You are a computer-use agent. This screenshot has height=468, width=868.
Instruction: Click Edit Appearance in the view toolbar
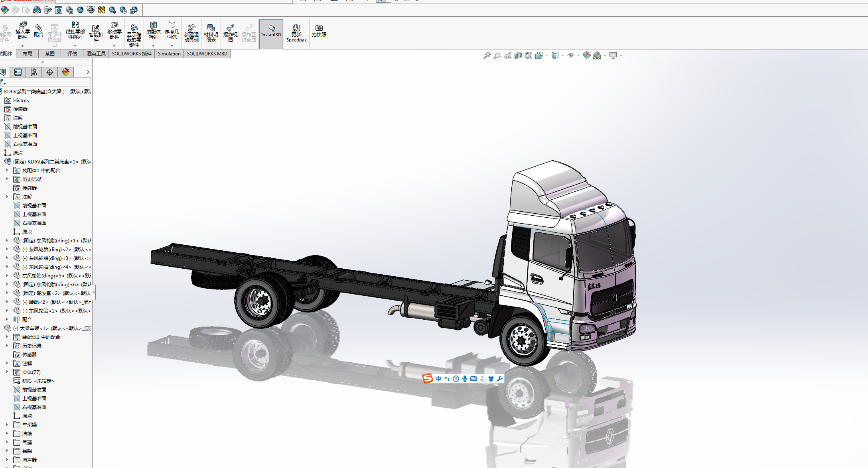click(x=586, y=56)
